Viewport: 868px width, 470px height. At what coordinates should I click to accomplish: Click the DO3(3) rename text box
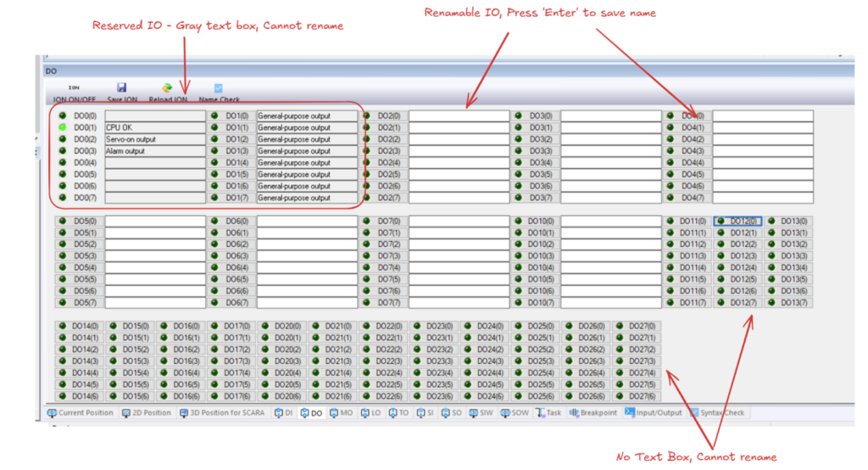click(610, 151)
